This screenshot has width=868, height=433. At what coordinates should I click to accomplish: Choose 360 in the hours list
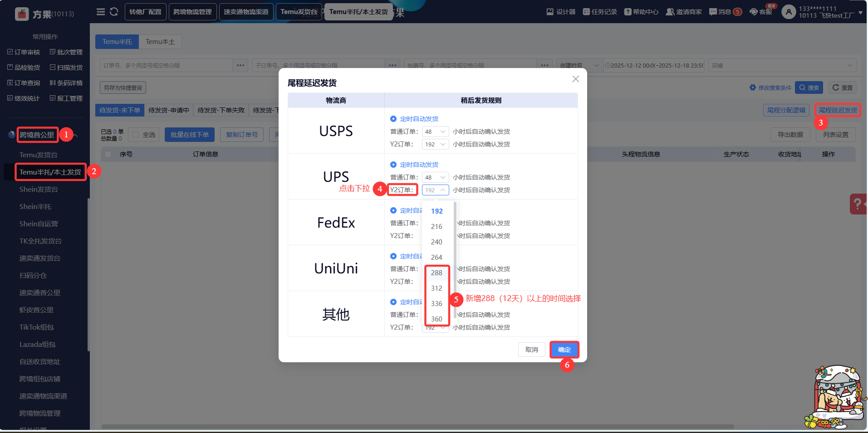pyautogui.click(x=437, y=319)
